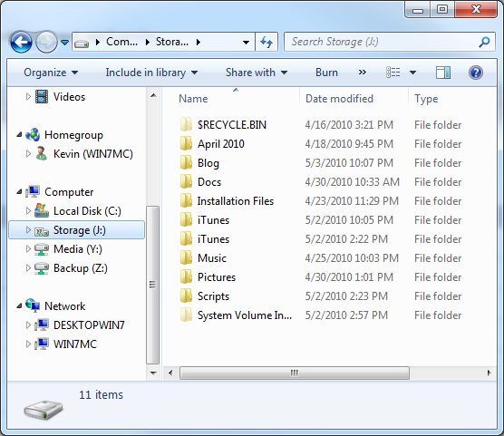504x436 pixels.
Task: Click the Music folder icon
Action: pyautogui.click(x=186, y=257)
